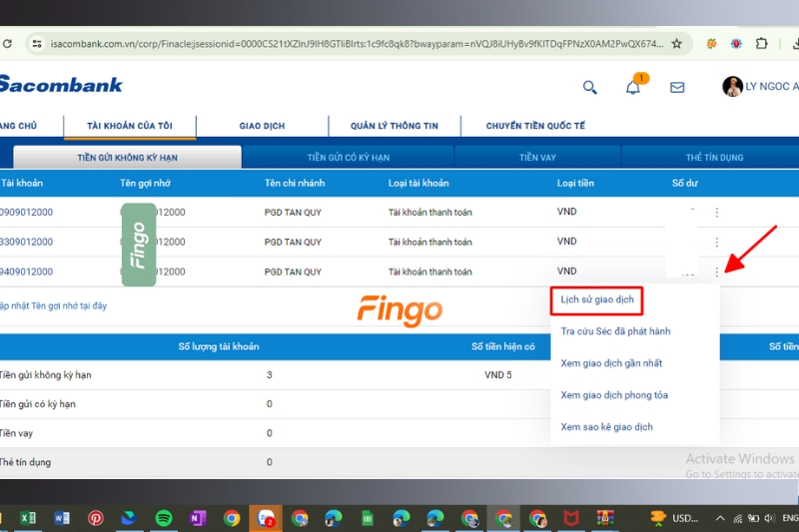Select Lịch sử giao dịch menu entry
799x532 pixels.
click(x=596, y=299)
